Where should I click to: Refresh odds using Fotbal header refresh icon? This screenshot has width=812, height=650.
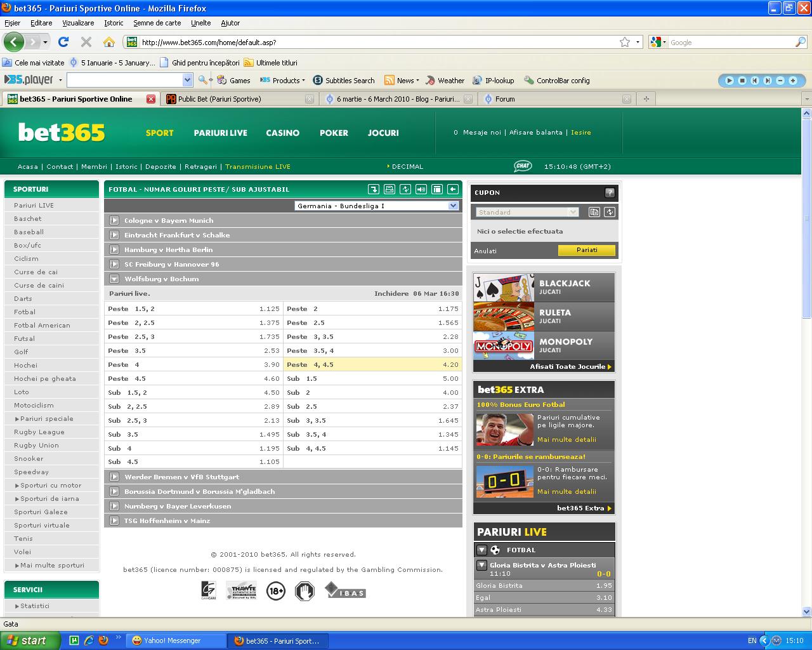pos(405,189)
